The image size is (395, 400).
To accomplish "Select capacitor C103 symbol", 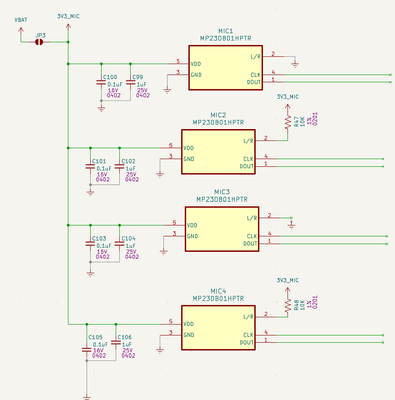I will (x=90, y=244).
